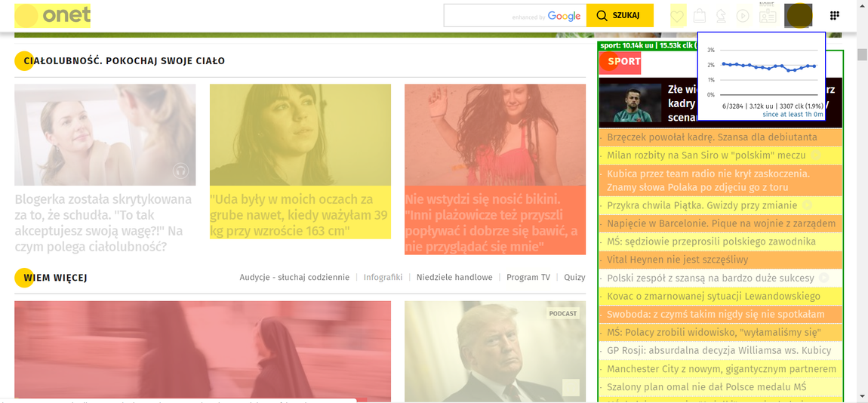868x403 pixels.
Task: Open GP Rosji: absurdalna decyzja Williamsa
Action: point(719,351)
